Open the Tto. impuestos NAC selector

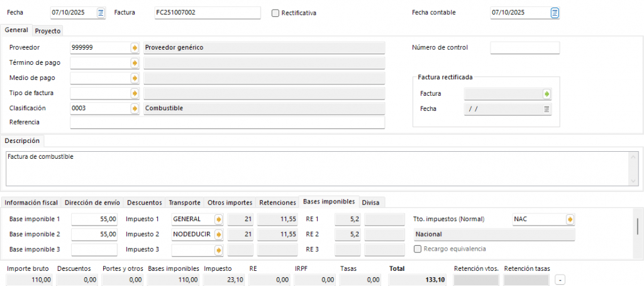coord(570,219)
